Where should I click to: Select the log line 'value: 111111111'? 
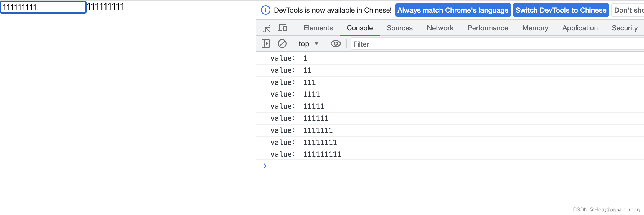coord(450,154)
